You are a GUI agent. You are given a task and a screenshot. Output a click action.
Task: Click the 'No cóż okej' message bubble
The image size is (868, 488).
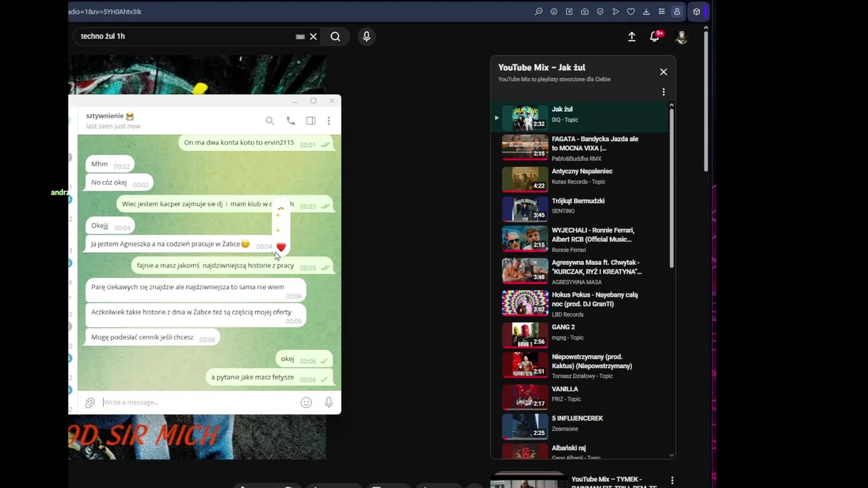point(119,183)
